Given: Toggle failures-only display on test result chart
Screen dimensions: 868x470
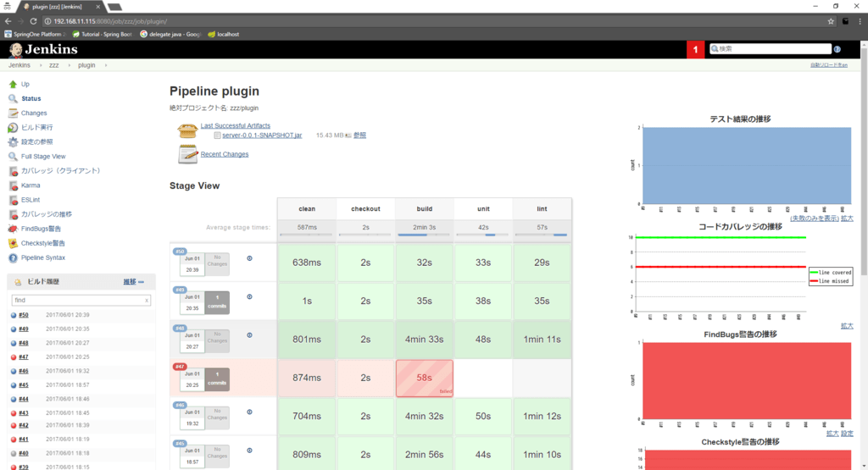Looking at the screenshot, I should pyautogui.click(x=814, y=218).
